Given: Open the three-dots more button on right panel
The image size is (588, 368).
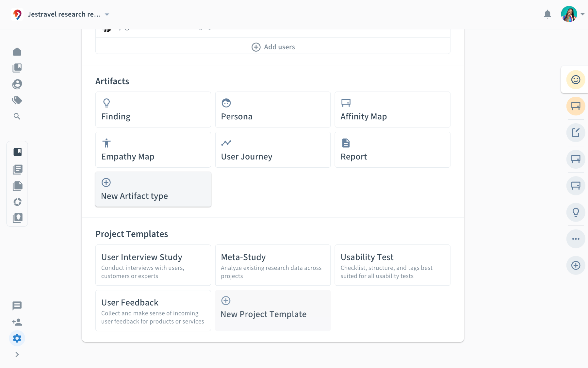Looking at the screenshot, I should [x=576, y=239].
